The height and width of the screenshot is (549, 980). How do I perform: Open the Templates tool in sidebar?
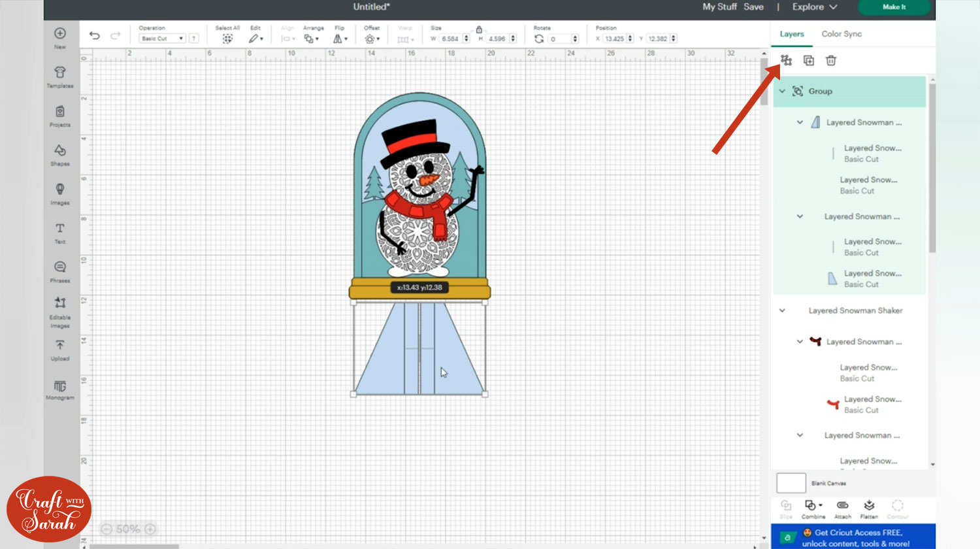click(59, 76)
